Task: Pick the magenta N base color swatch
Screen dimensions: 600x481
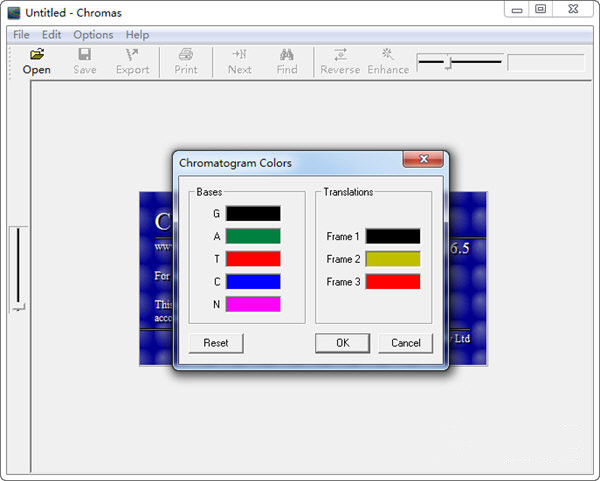Action: pyautogui.click(x=253, y=304)
